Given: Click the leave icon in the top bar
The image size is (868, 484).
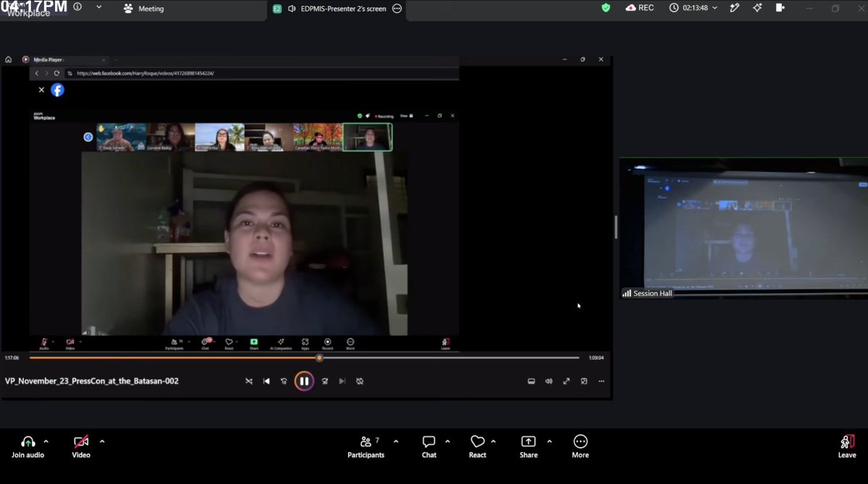Looking at the screenshot, I should point(780,8).
